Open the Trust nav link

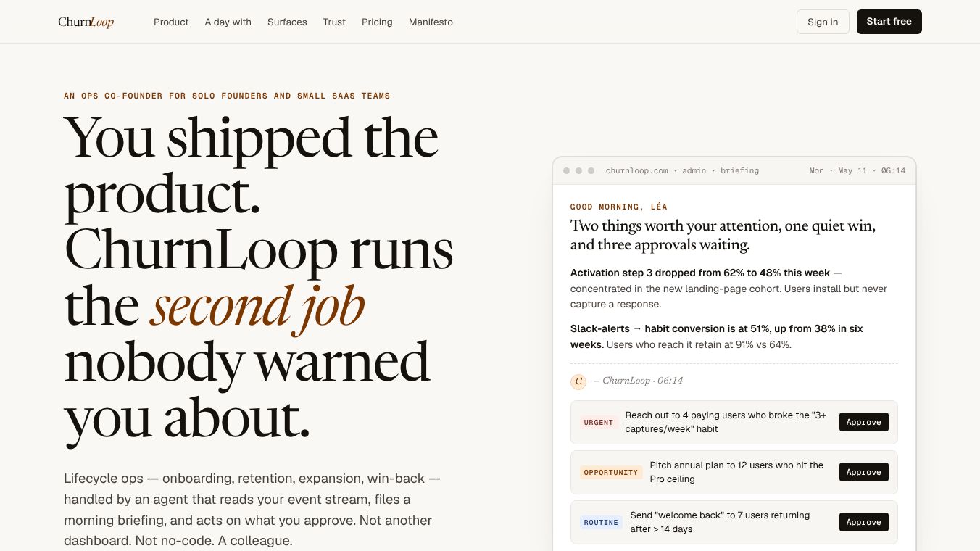tap(334, 22)
